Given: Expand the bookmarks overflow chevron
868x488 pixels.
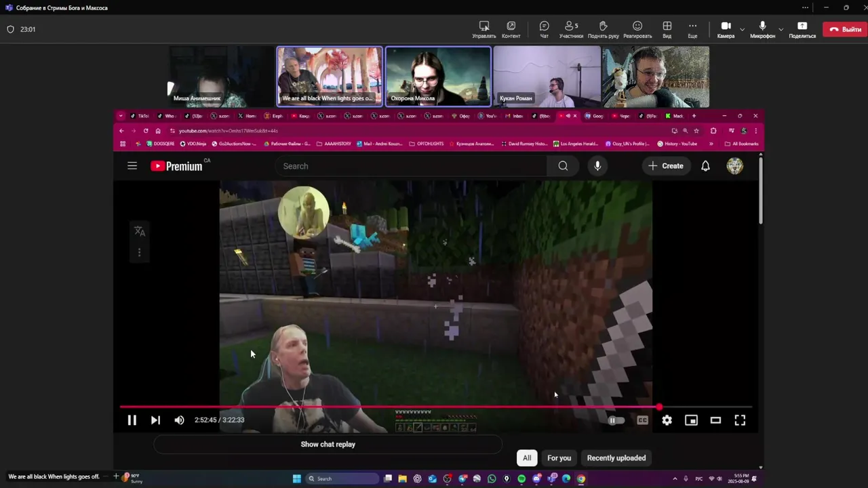Looking at the screenshot, I should coord(711,144).
